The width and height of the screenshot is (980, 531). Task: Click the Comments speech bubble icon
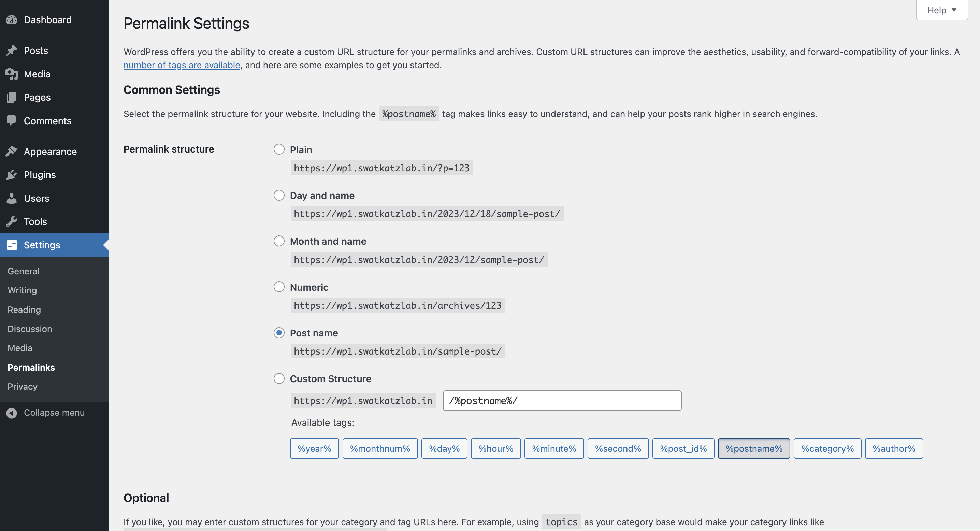click(11, 121)
